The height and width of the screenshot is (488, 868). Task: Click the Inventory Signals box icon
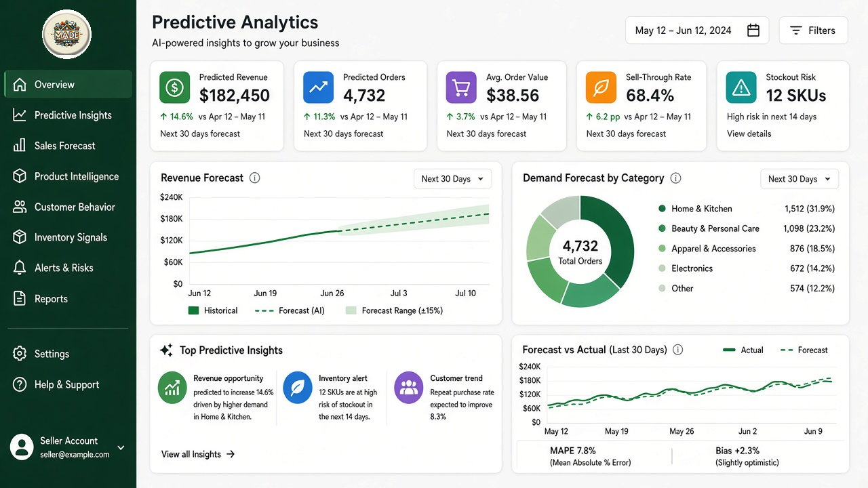(x=20, y=237)
